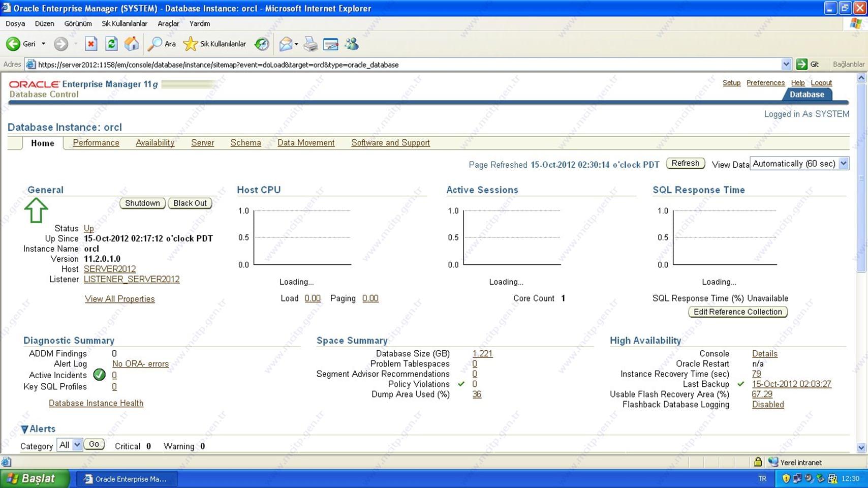Viewport: 868px width, 488px height.
Task: Open the Mail button dropdown arrow
Action: (296, 44)
